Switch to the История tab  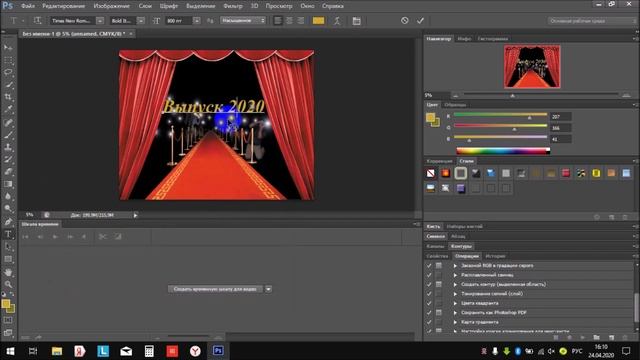496,256
